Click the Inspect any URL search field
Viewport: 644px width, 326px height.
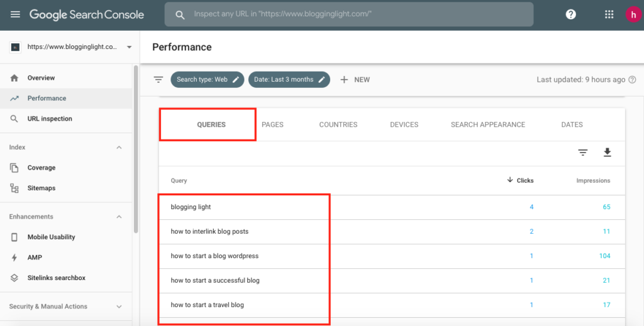[x=349, y=14]
